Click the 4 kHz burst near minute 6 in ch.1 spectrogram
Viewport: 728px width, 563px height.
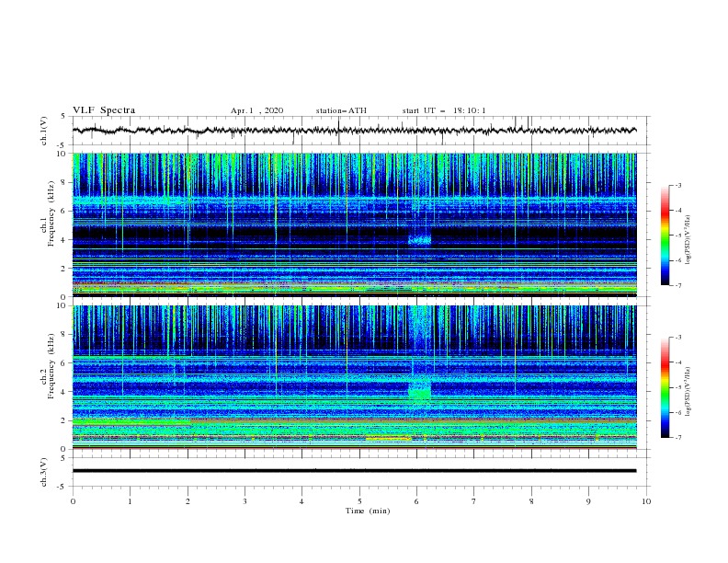pyautogui.click(x=419, y=240)
